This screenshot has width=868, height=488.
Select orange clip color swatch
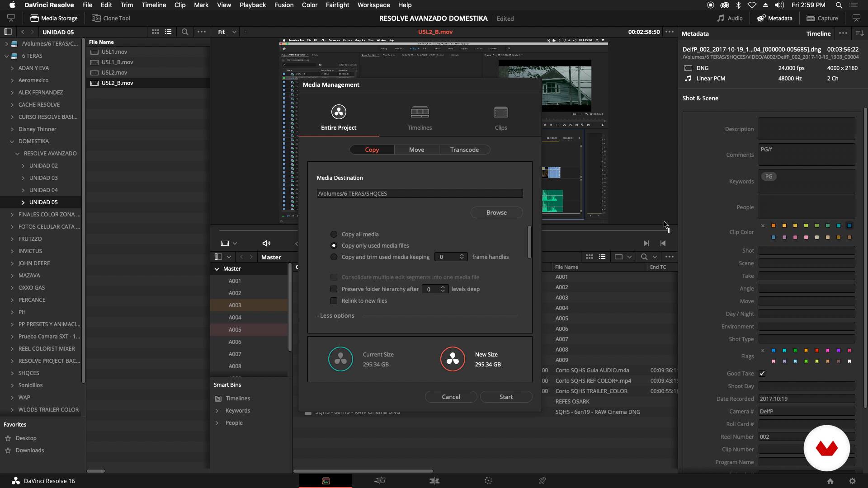(774, 225)
